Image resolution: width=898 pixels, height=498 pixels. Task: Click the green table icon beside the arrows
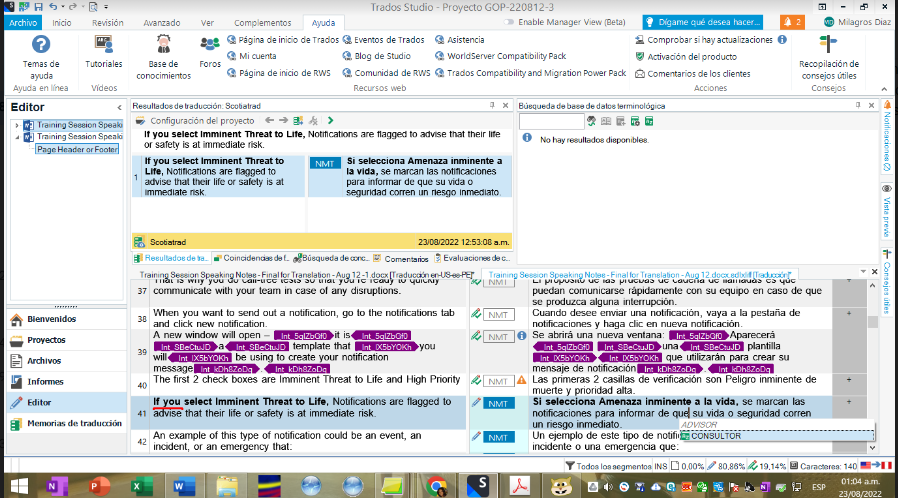(x=298, y=120)
